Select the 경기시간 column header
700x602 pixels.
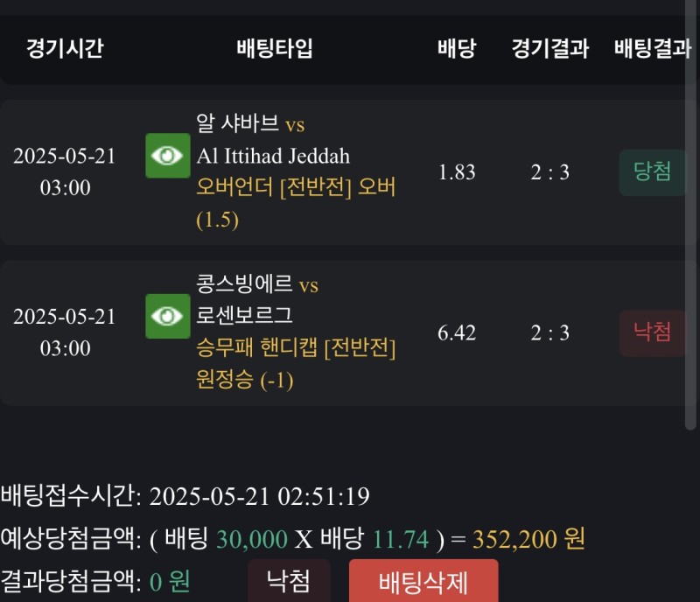[x=65, y=49]
